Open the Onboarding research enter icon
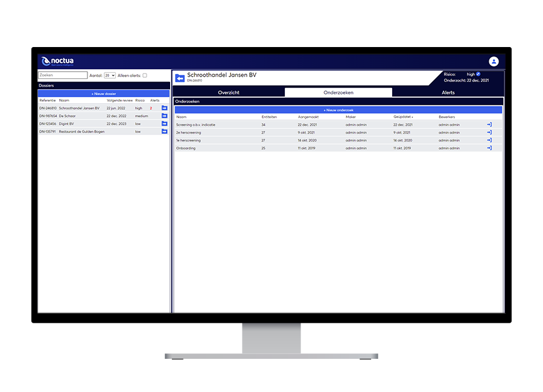 pos(489,148)
